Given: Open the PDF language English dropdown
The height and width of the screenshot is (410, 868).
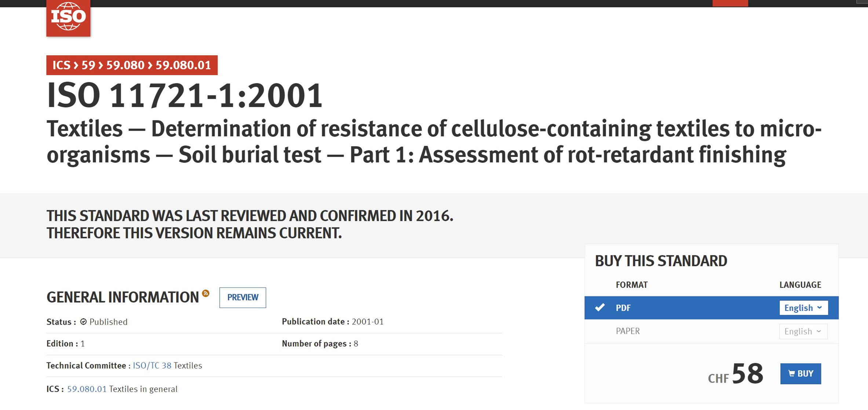Looking at the screenshot, I should (x=803, y=308).
